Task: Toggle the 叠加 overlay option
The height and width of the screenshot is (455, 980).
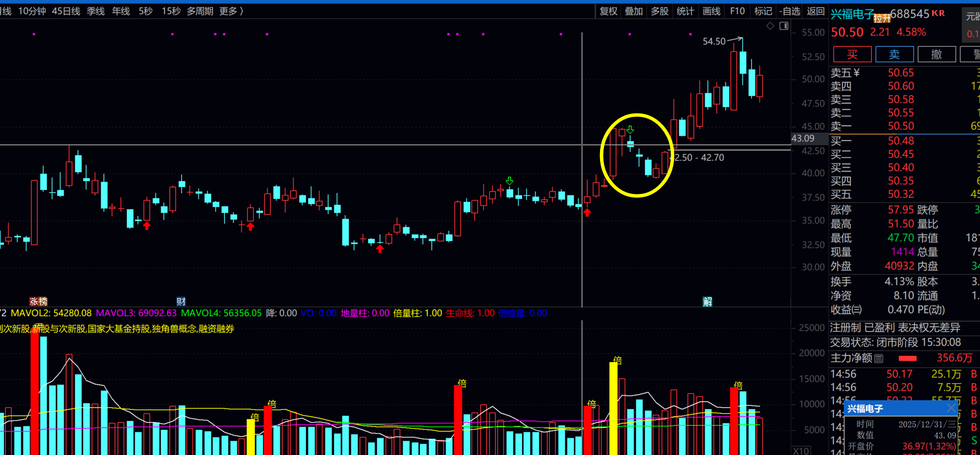Action: [634, 11]
